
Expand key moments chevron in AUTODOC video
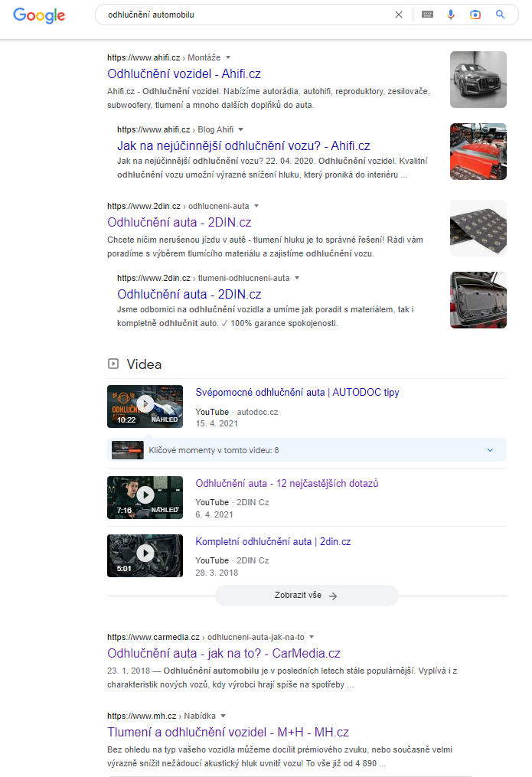coord(491,450)
